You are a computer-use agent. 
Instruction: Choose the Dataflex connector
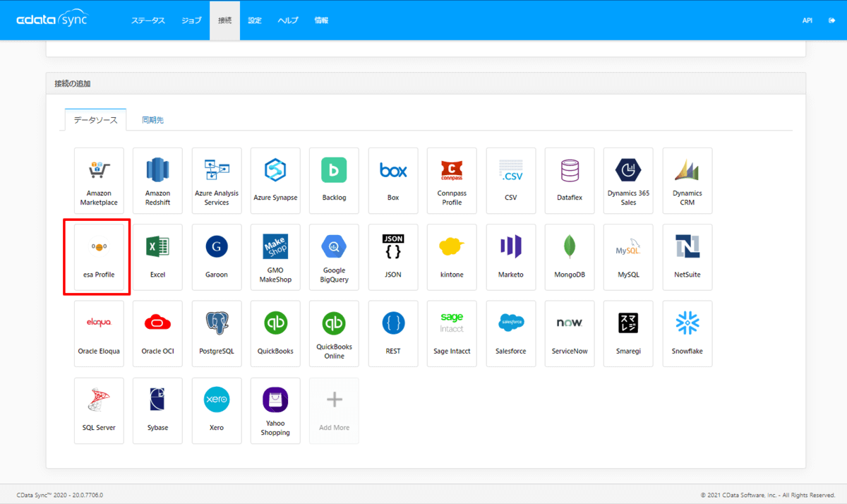[570, 181]
